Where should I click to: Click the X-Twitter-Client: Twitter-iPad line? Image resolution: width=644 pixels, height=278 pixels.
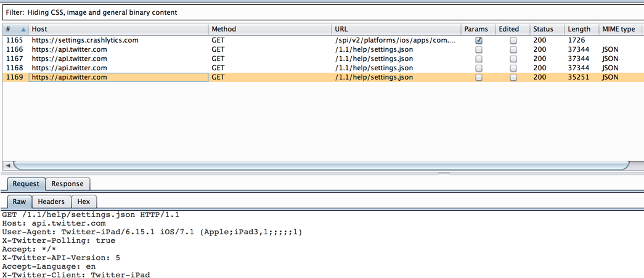76,275
